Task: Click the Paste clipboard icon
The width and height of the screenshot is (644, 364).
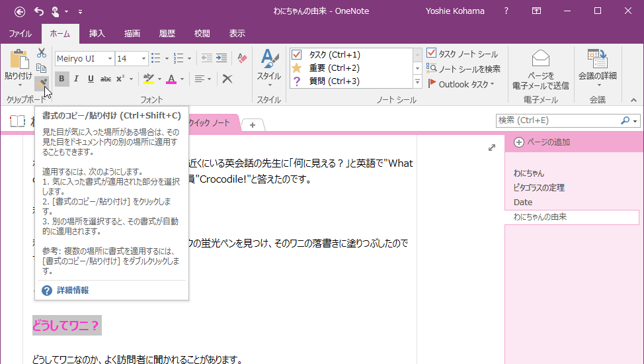Action: (19, 60)
